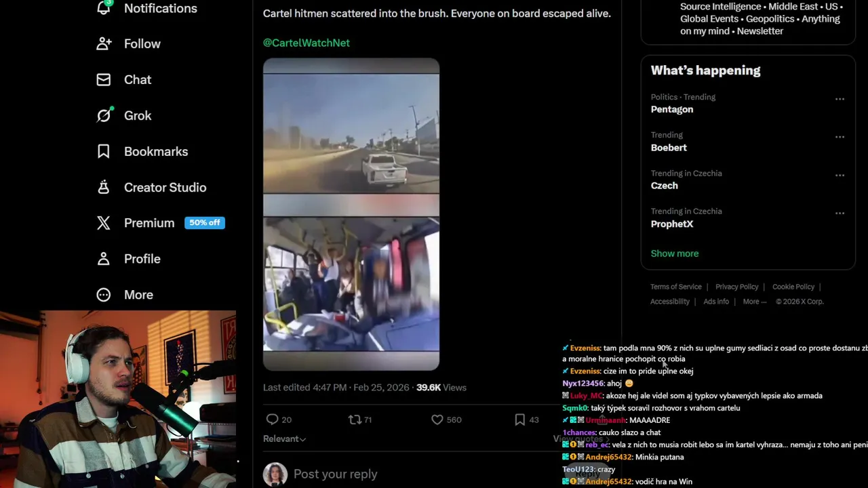Open options for Pentagon trending topic

click(x=840, y=99)
